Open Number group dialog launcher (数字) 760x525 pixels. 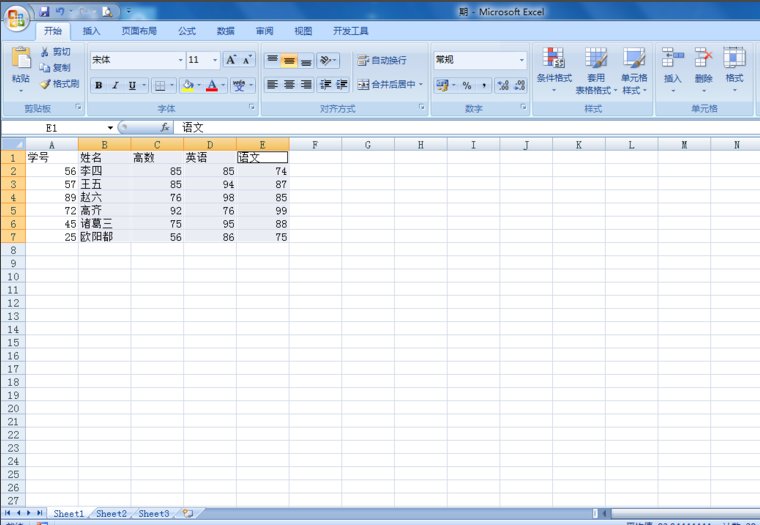pyautogui.click(x=523, y=107)
